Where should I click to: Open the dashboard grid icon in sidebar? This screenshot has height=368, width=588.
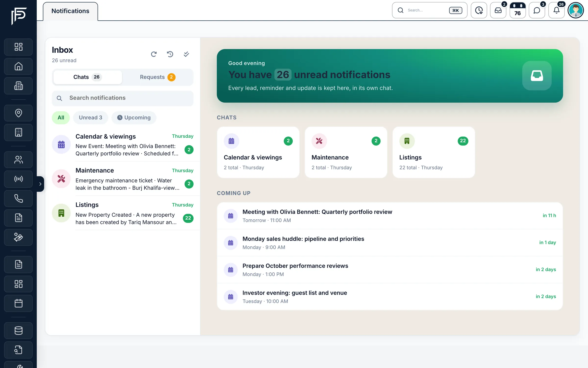(18, 47)
